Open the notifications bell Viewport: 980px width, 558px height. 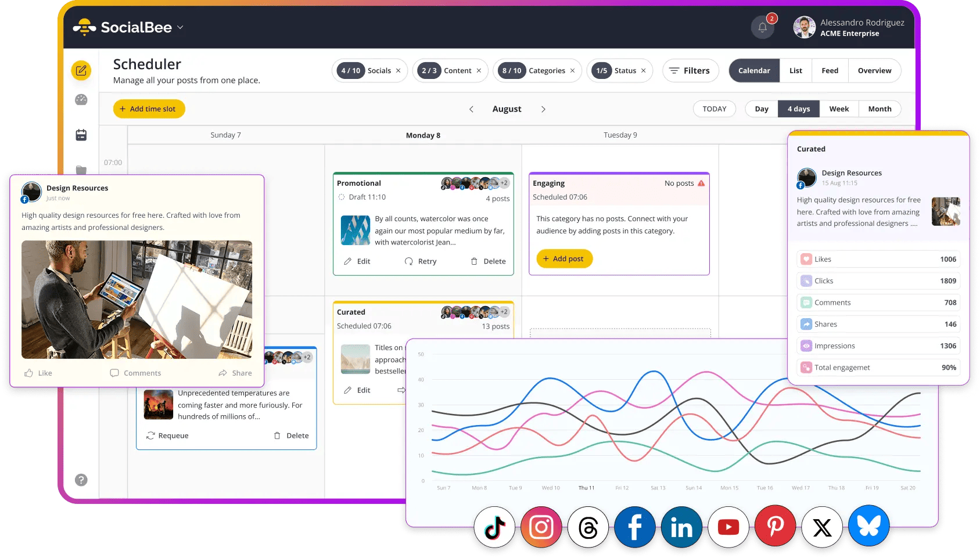click(762, 27)
